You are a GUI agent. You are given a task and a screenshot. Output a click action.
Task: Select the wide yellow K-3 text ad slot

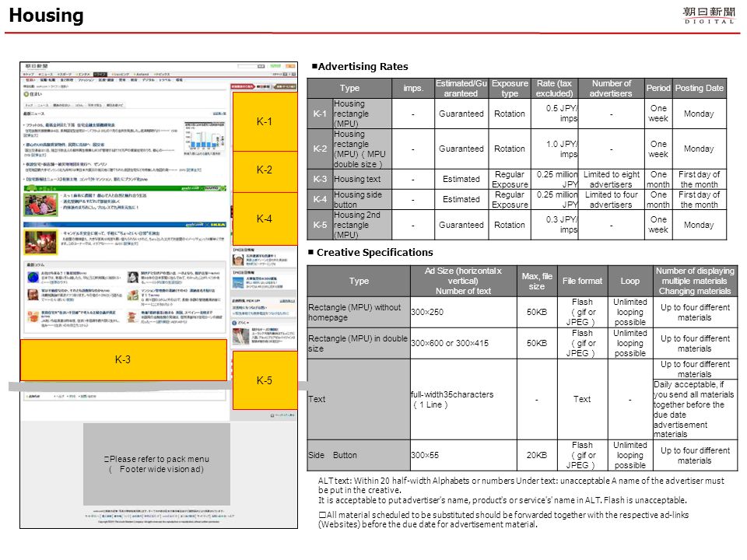click(124, 359)
